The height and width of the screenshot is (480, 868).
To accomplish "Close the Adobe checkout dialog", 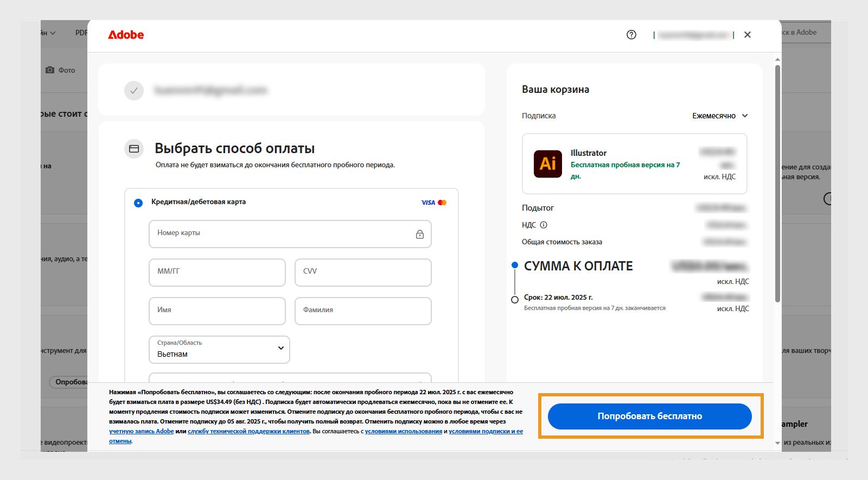I will tap(748, 35).
